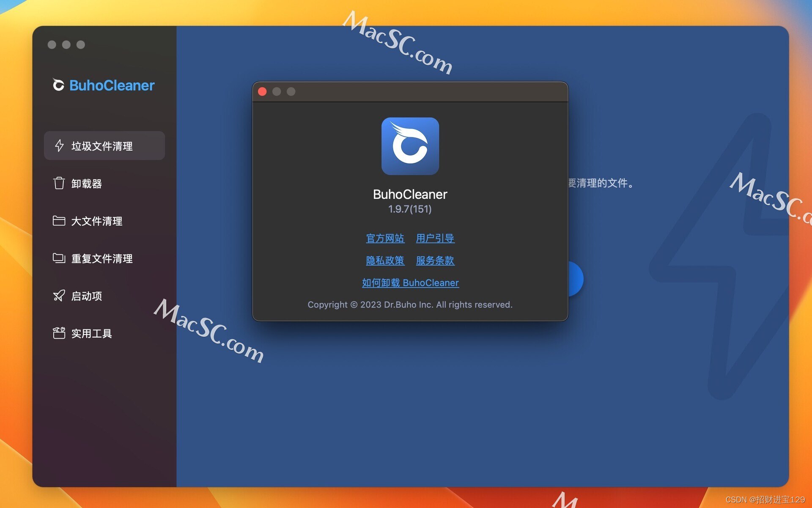View the 隐私政策 link
The width and height of the screenshot is (812, 508).
coord(385,260)
